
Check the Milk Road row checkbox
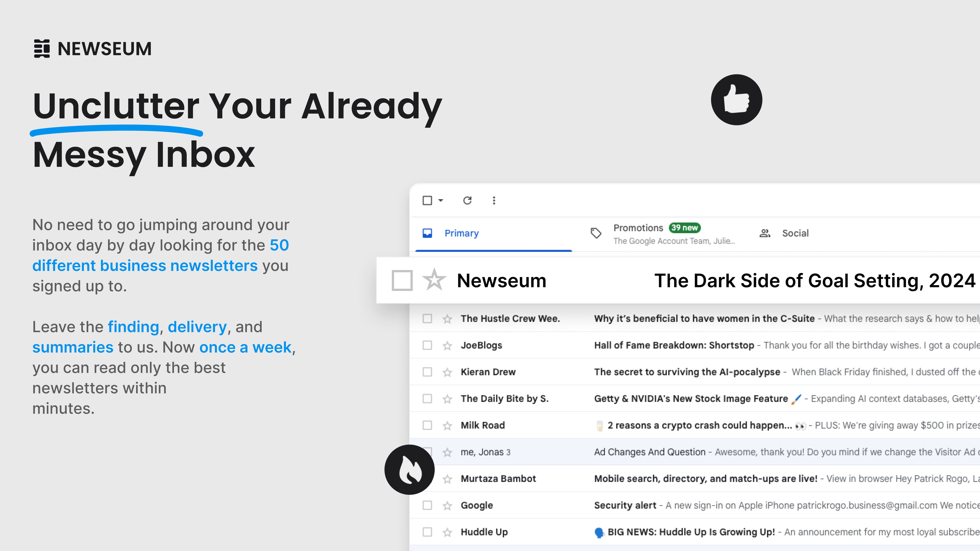(x=427, y=425)
